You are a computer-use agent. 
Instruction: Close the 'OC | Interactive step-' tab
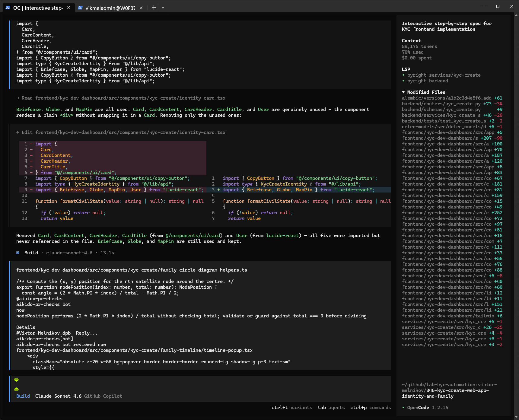pyautogui.click(x=69, y=8)
